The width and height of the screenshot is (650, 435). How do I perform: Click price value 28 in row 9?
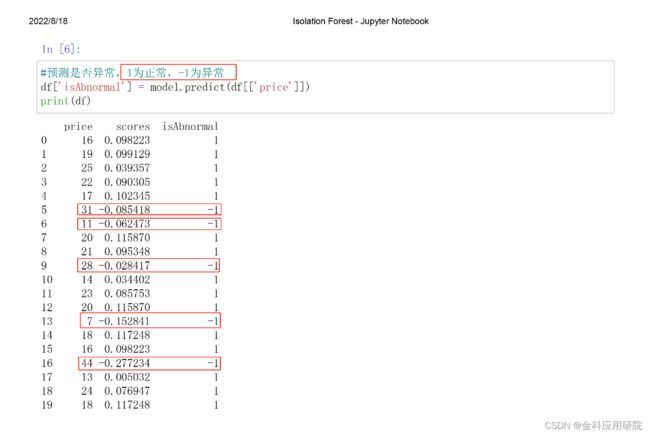click(87, 265)
